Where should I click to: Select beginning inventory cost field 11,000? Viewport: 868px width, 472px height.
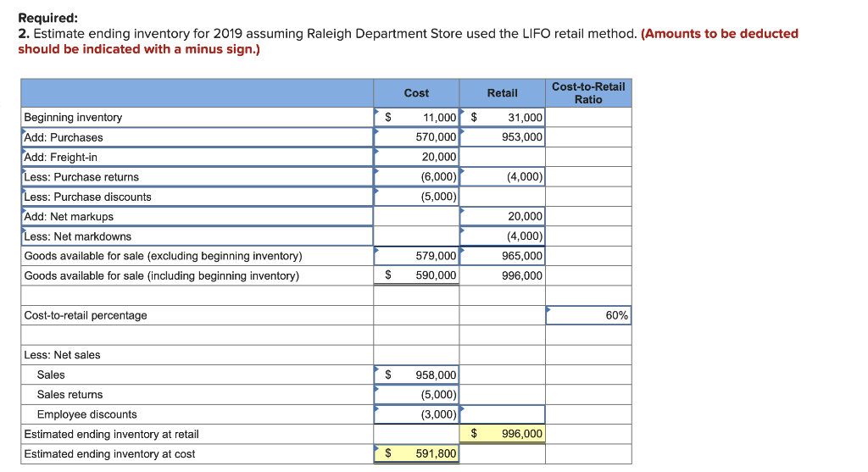(x=416, y=117)
